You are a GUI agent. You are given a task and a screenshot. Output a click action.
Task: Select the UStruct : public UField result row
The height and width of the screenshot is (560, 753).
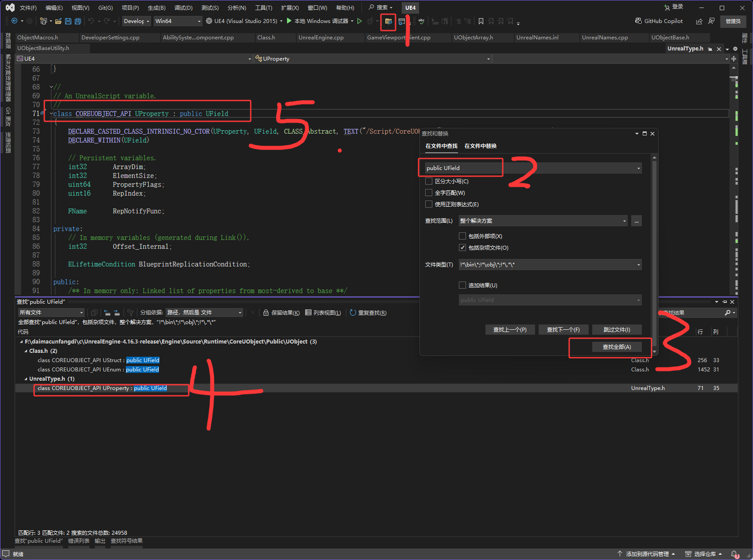(376, 360)
